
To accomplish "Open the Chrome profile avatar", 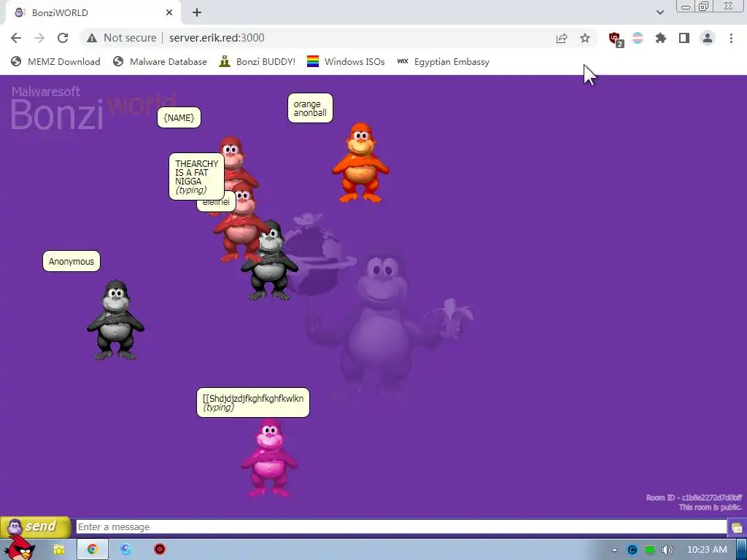I will click(x=708, y=38).
